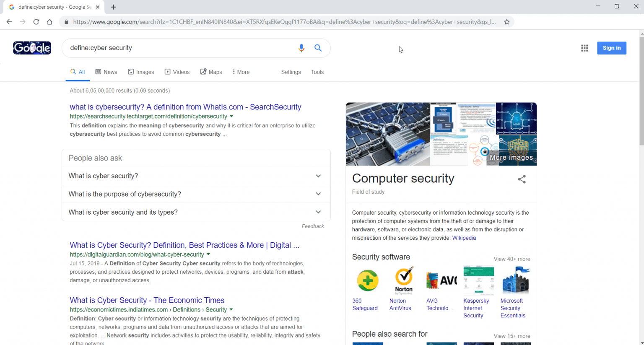
Task: Click the Google logo
Action: pos(32,48)
